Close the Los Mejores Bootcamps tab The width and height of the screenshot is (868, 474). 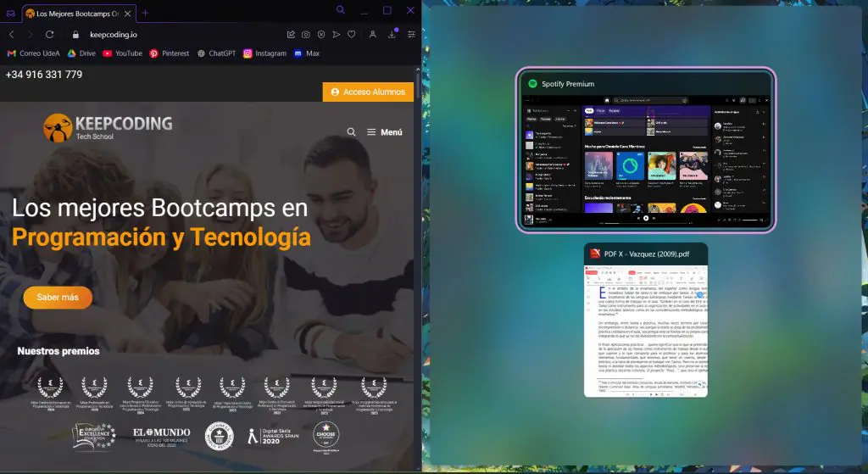[x=128, y=14]
